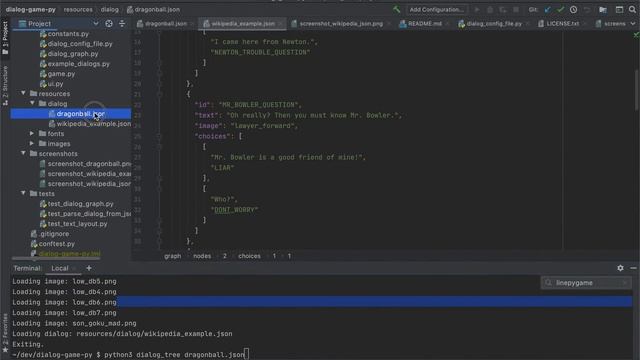This screenshot has height=360, width=640.
Task: Click graph in JSON breadcrumb
Action: [x=173, y=256]
